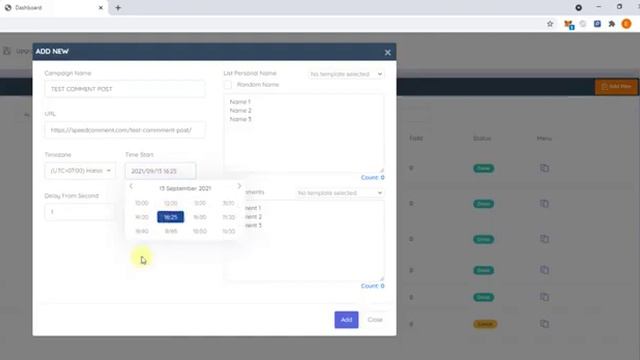Click the Campaign Name input field
The width and height of the screenshot is (640, 360).
pyautogui.click(x=124, y=89)
